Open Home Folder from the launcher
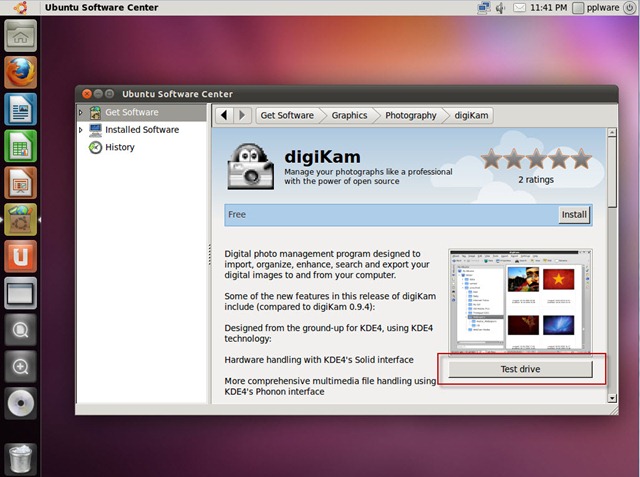Screen dimensions: 640x477 click(x=20, y=35)
